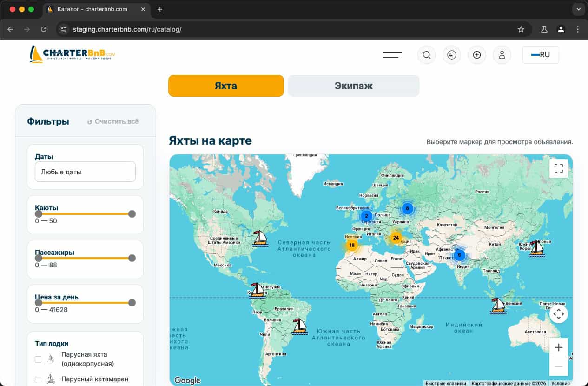
Task: Open Chrome profile avatar
Action: (x=561, y=29)
